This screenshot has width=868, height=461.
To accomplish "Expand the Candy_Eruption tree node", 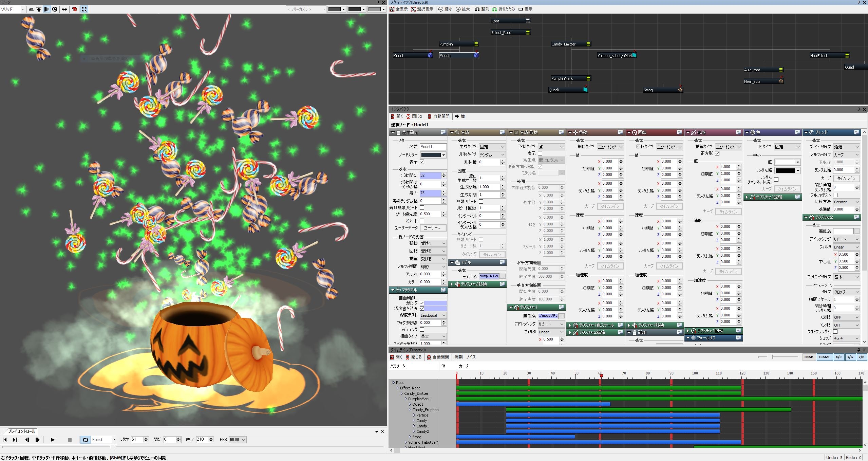I will coord(410,410).
